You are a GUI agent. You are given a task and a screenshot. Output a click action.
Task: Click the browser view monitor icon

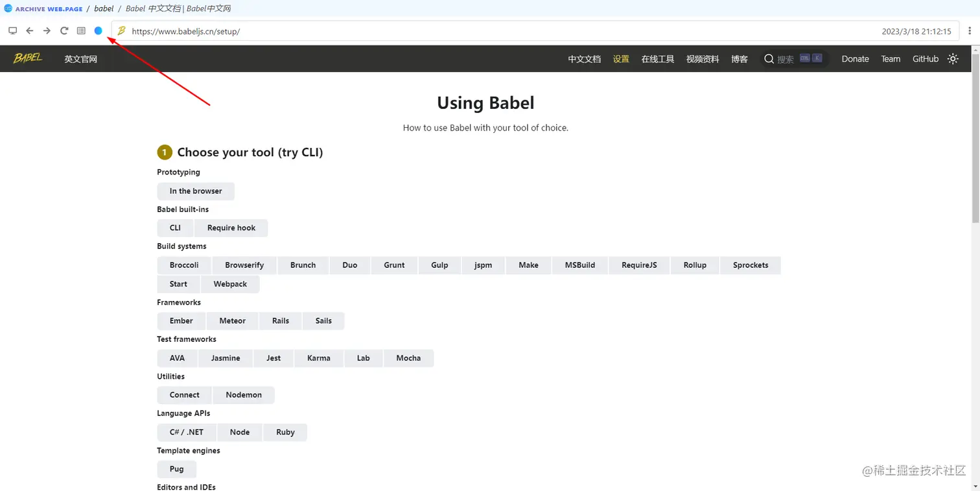pos(12,30)
